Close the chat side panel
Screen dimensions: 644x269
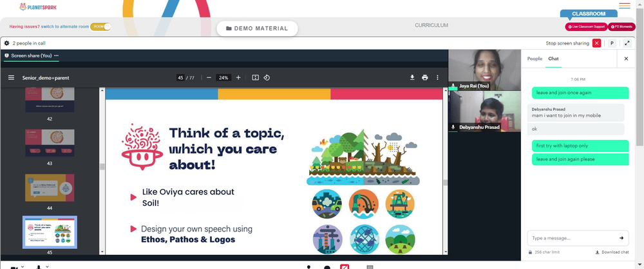point(626,59)
